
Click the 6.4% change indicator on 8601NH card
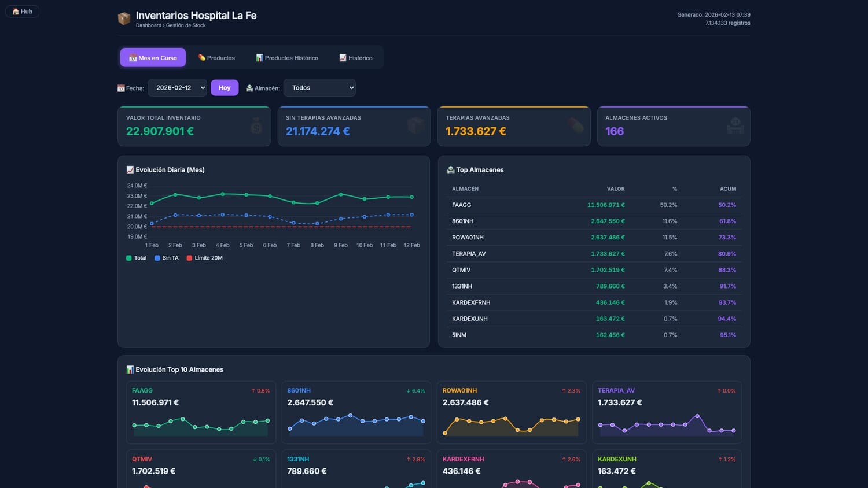[415, 391]
